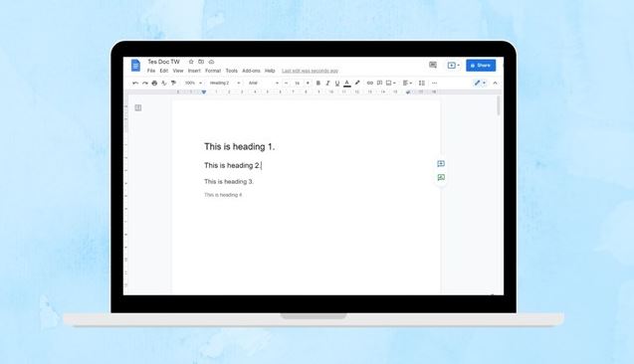Screen dimensions: 634x364
Task: Click suggest edits icon beside page
Action: 441,177
